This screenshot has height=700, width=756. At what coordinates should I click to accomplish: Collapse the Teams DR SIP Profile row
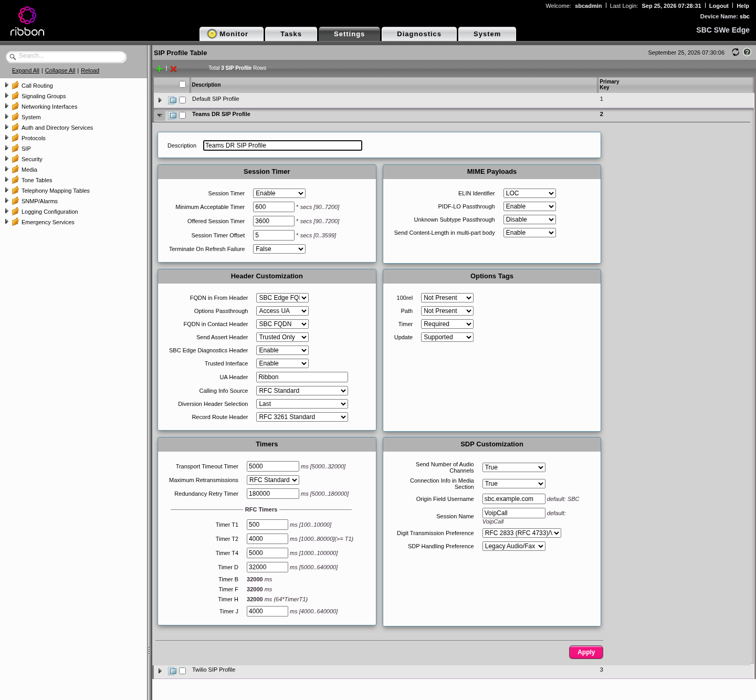tap(160, 115)
